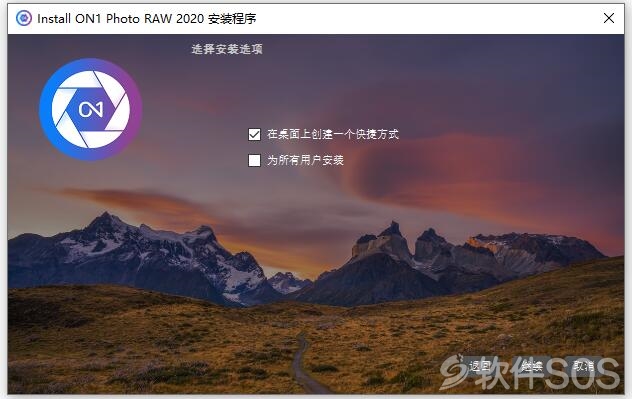Click the 为所有用户安装 label text
Image resolution: width=632 pixels, height=399 pixels.
[x=305, y=160]
